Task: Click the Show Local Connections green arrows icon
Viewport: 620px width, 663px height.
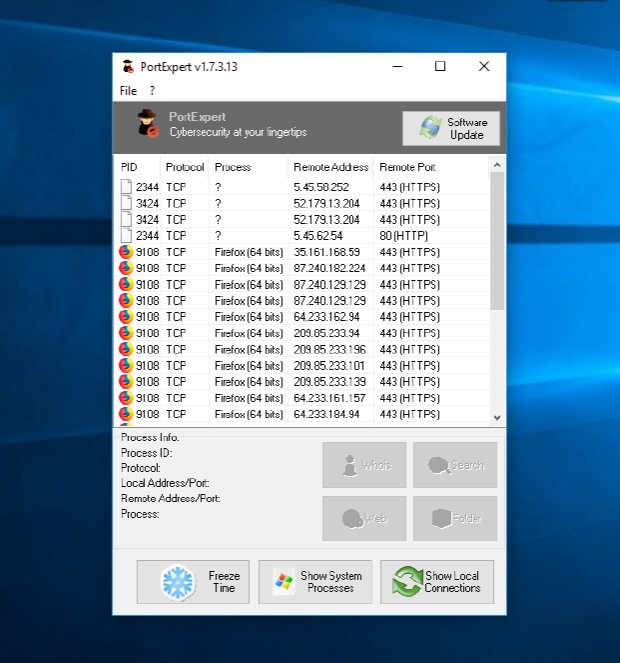Action: click(406, 582)
